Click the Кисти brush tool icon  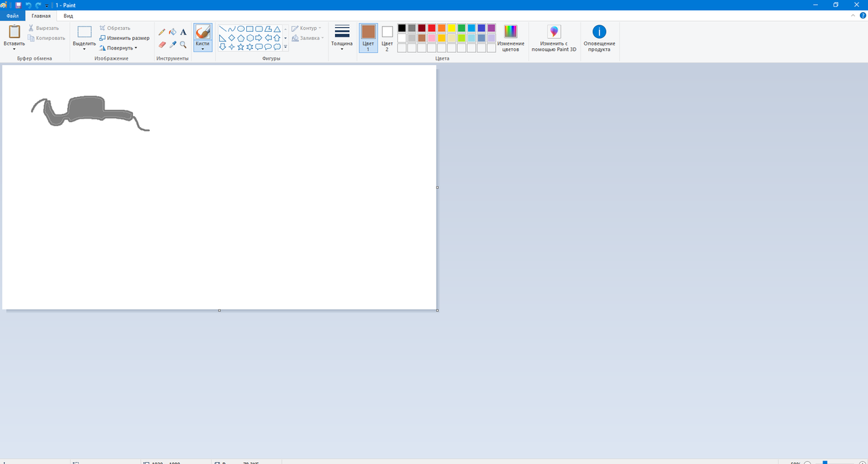(x=203, y=32)
